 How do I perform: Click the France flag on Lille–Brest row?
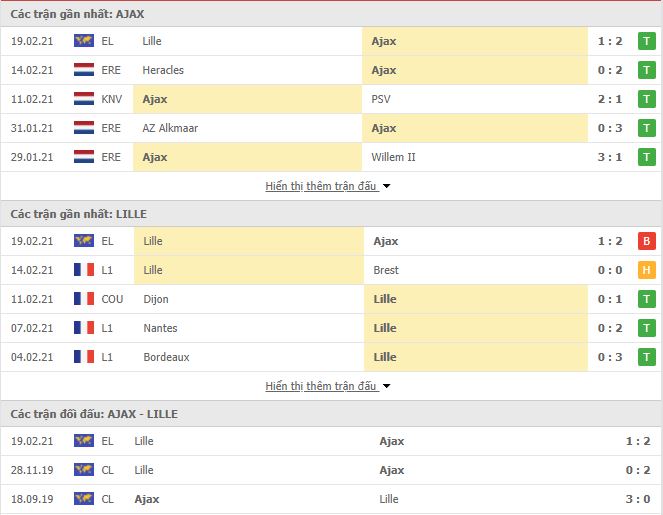[84, 270]
